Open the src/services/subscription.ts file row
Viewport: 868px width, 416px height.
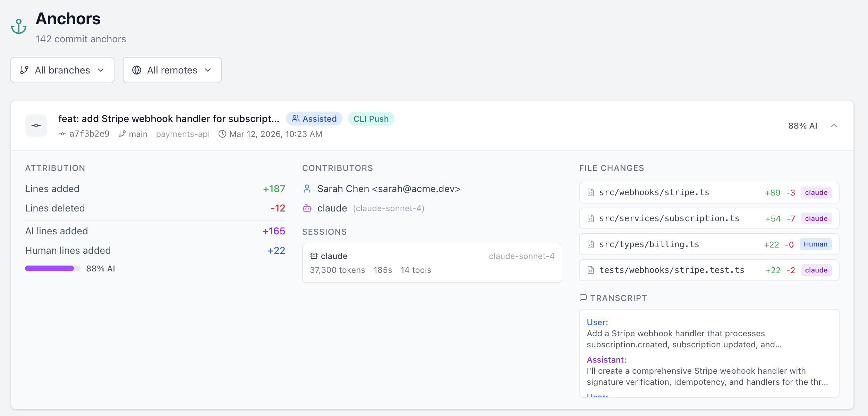pyautogui.click(x=670, y=218)
